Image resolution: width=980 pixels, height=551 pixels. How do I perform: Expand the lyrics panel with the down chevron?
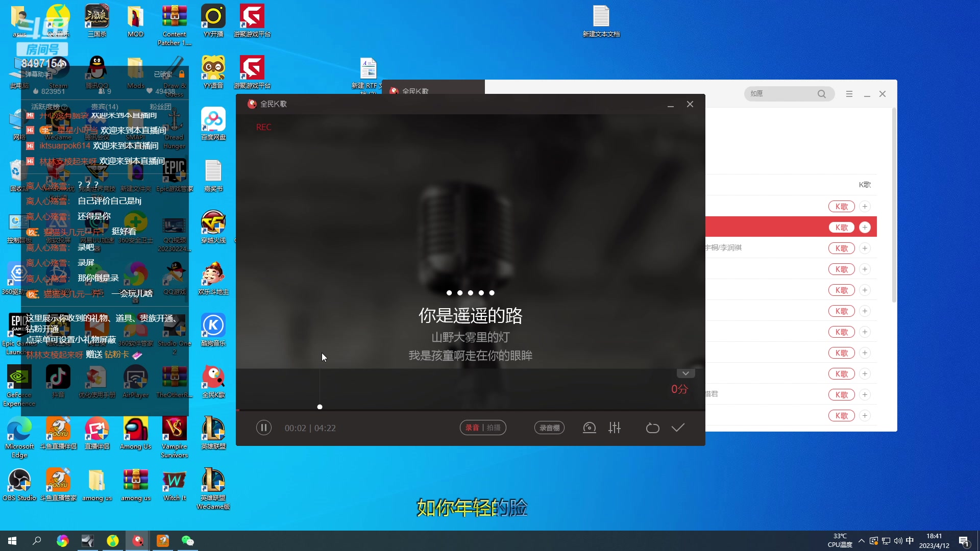(x=685, y=373)
